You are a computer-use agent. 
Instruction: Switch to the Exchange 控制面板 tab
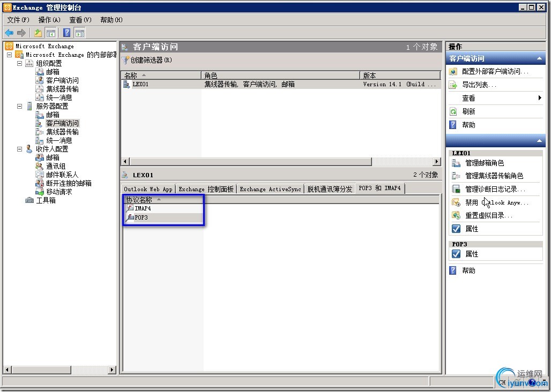tap(206, 189)
